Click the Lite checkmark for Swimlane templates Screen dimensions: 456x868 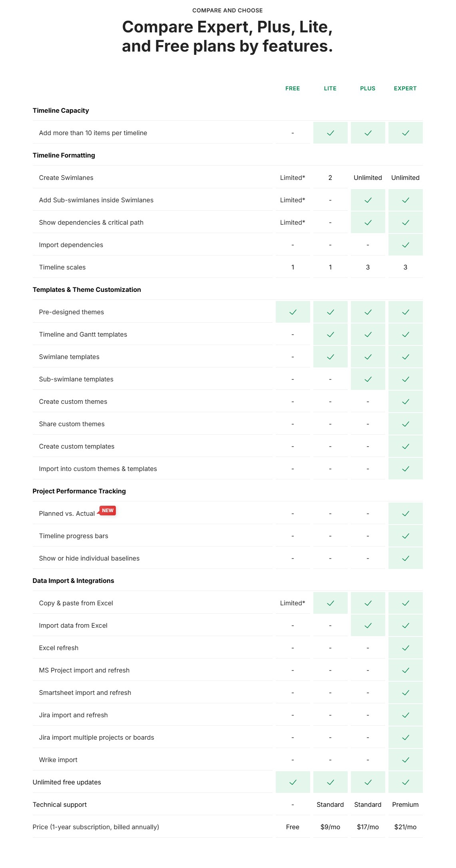pyautogui.click(x=330, y=357)
